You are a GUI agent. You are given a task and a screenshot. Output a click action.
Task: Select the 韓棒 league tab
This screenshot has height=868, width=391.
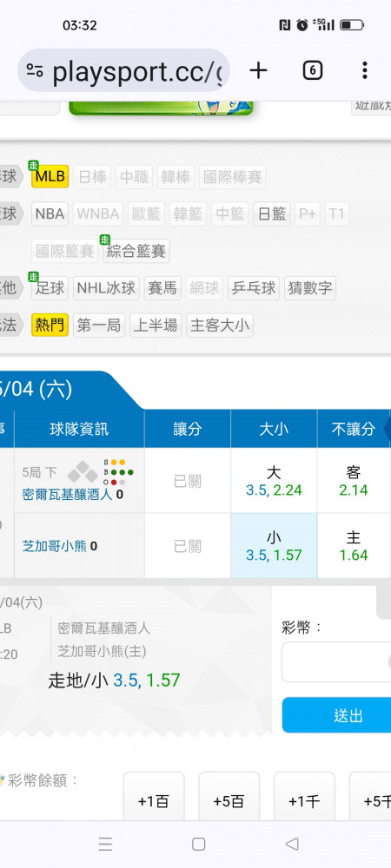pos(176,177)
